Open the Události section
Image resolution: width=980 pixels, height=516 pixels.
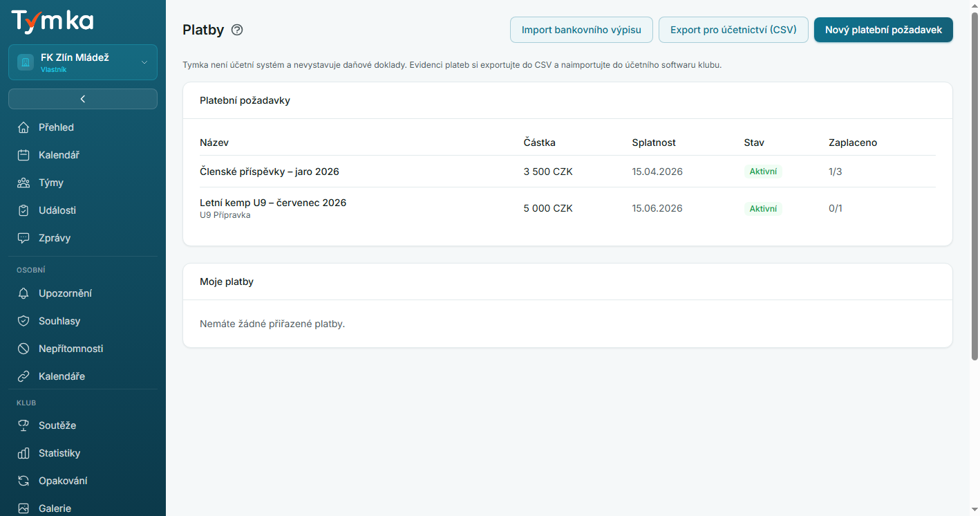coord(83,210)
